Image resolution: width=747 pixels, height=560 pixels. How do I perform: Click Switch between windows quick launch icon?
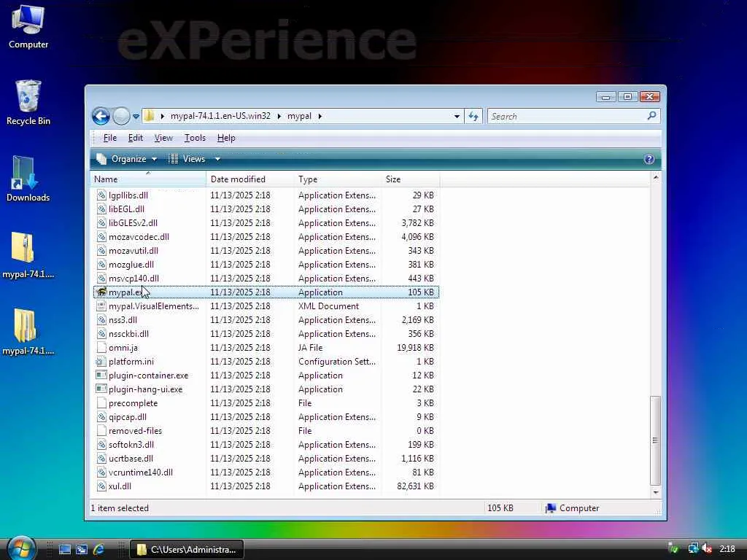pyautogui.click(x=82, y=550)
